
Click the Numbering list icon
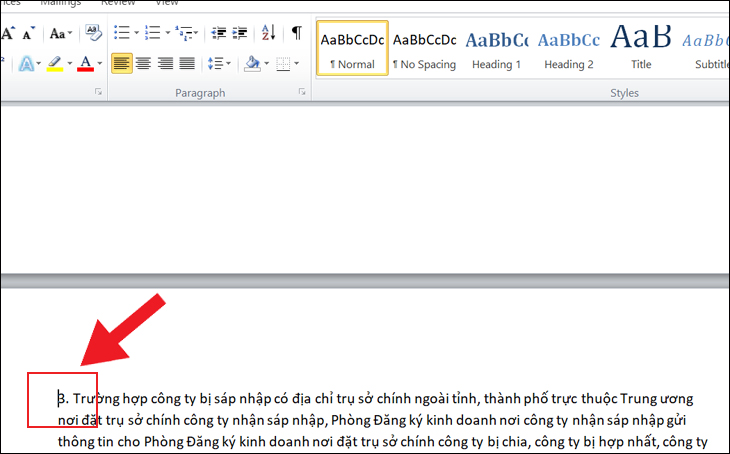(x=152, y=33)
